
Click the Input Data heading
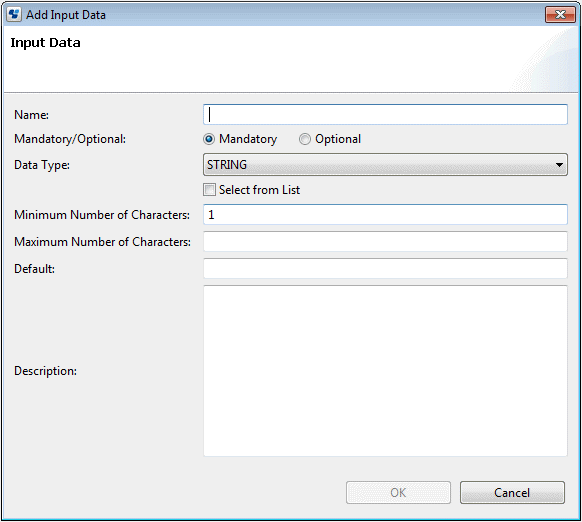45,43
